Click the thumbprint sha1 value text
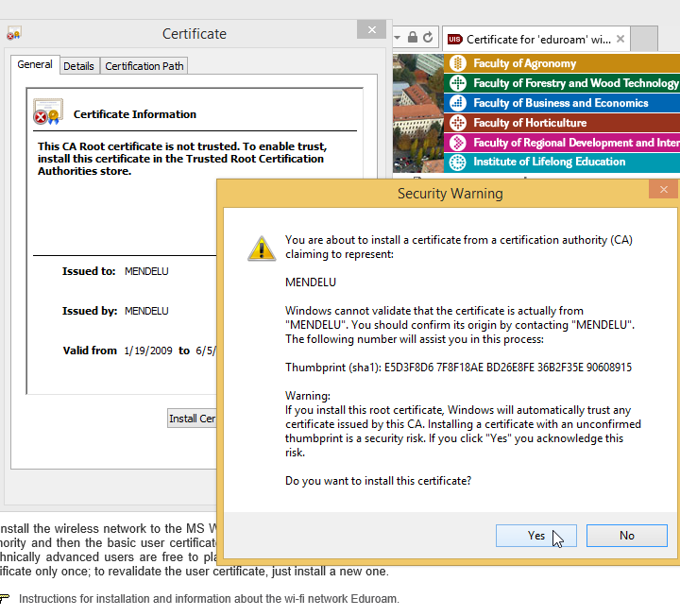680x616 pixels. point(508,368)
